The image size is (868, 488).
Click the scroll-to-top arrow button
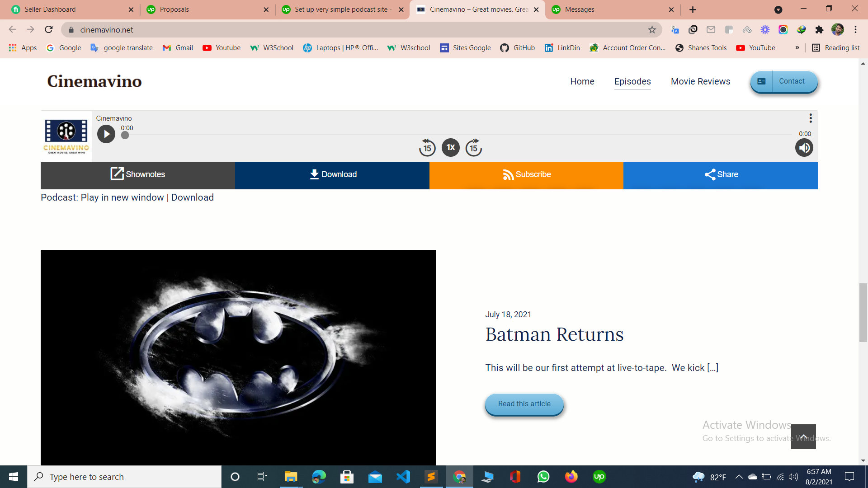[803, 436]
